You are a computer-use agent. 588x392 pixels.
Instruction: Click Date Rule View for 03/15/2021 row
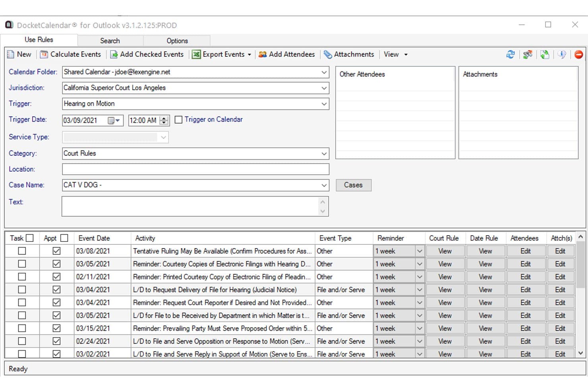485,328
